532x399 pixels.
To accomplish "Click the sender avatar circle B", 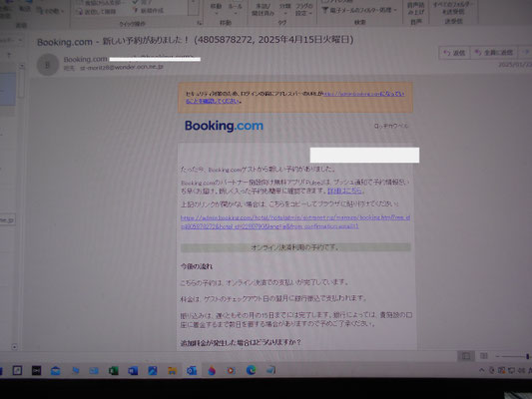I will click(x=48, y=65).
